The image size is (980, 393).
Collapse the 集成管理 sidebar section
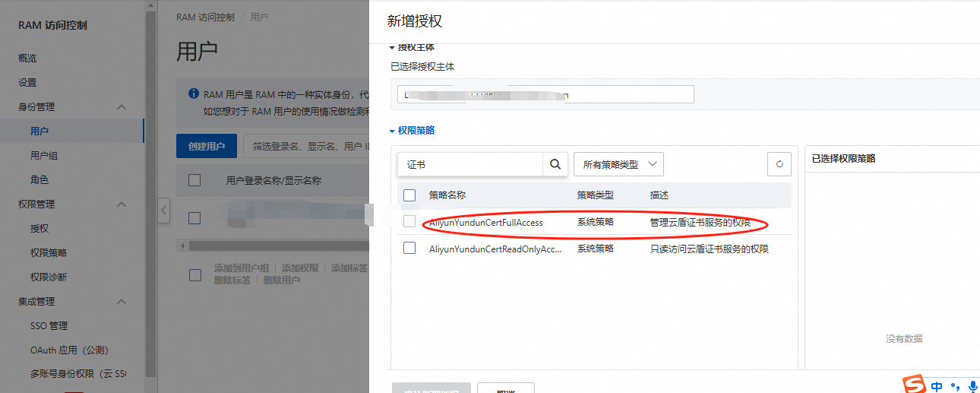[x=121, y=302]
